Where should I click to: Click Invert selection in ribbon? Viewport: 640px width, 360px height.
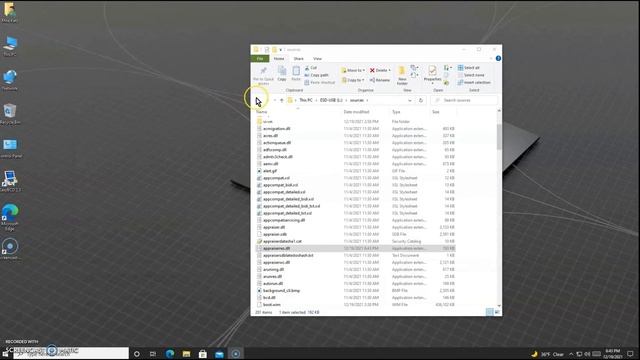click(474, 82)
